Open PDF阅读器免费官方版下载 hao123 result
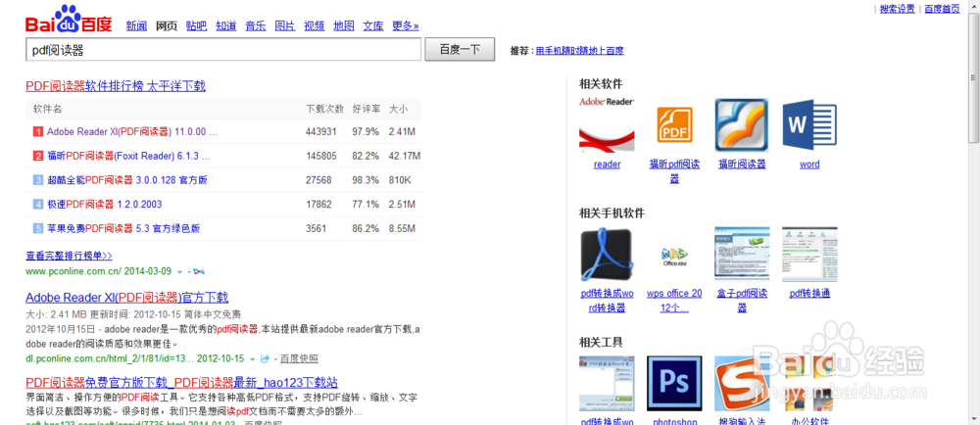The width and height of the screenshot is (980, 425). tap(182, 383)
